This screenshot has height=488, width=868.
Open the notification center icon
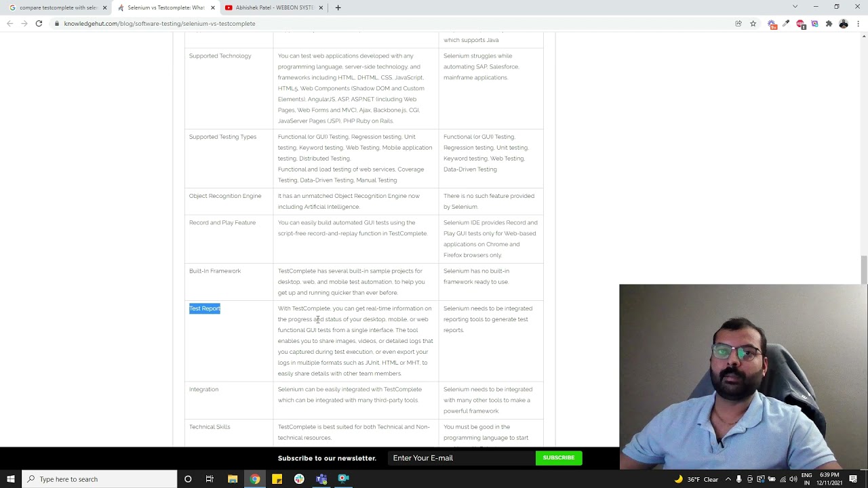click(854, 479)
